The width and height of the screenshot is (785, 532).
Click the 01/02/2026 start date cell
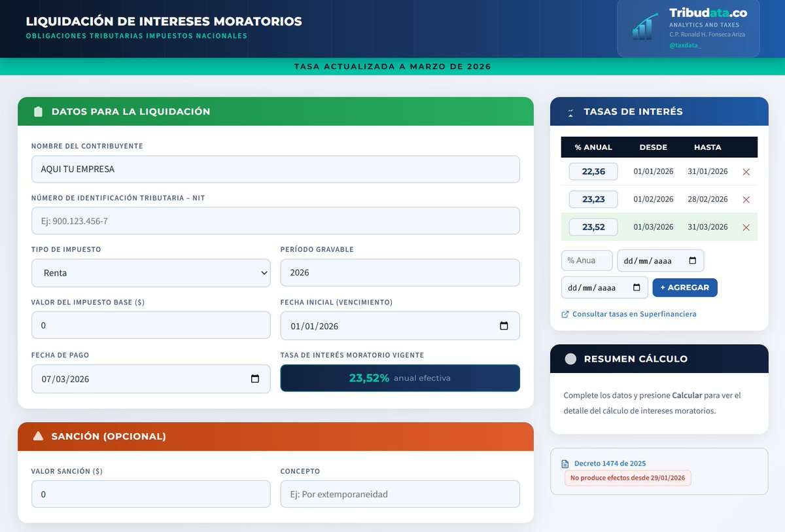[x=654, y=200]
